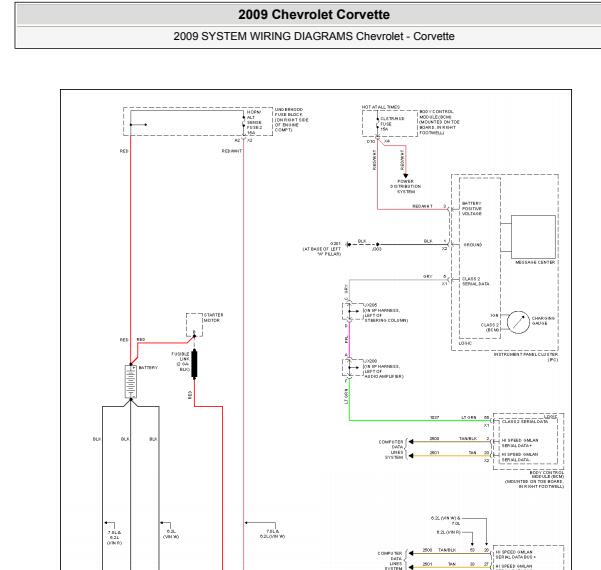Click the 'RED/WHT' label on the long vertical wire
The image size is (601, 570).
[232, 151]
